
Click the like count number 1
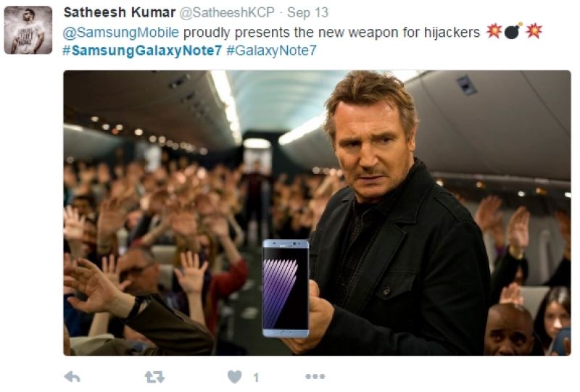256,378
